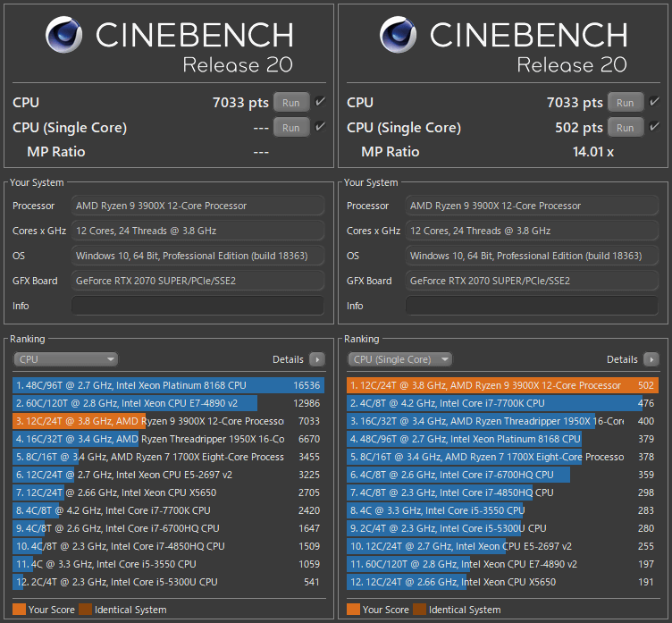Click GFX Board field in right window
This screenshot has height=623, width=672.
(x=532, y=281)
